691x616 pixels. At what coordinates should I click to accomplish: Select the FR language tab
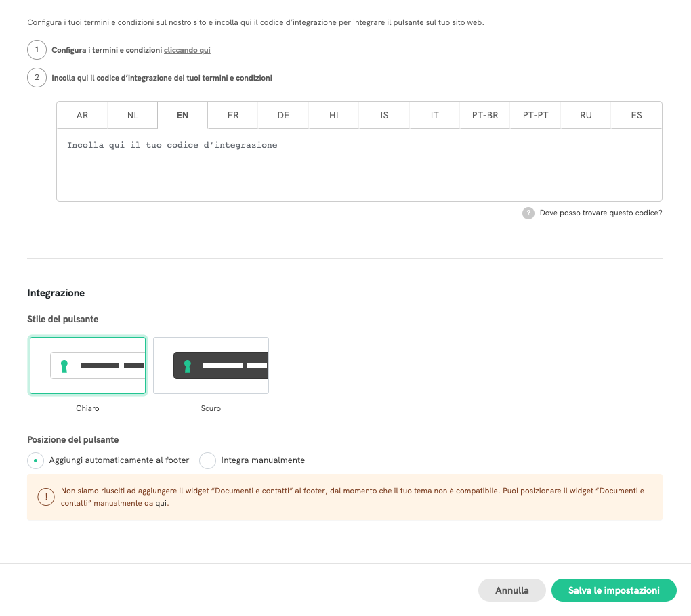pyautogui.click(x=233, y=116)
